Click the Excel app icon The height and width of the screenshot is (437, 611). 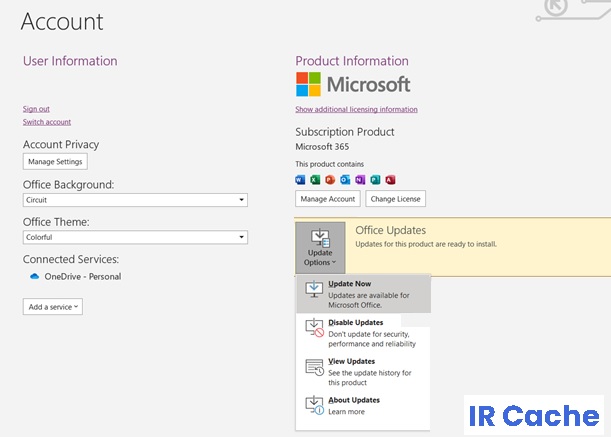[315, 180]
